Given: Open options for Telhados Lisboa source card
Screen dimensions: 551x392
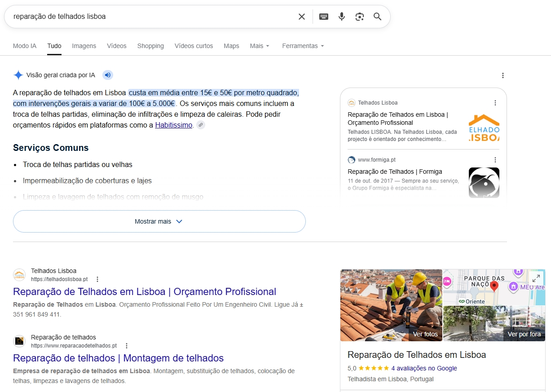Looking at the screenshot, I should pos(495,103).
